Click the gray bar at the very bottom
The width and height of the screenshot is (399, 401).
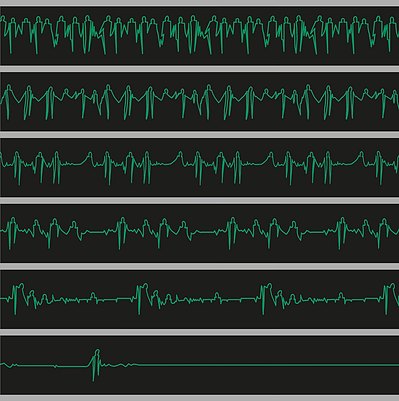(199, 398)
